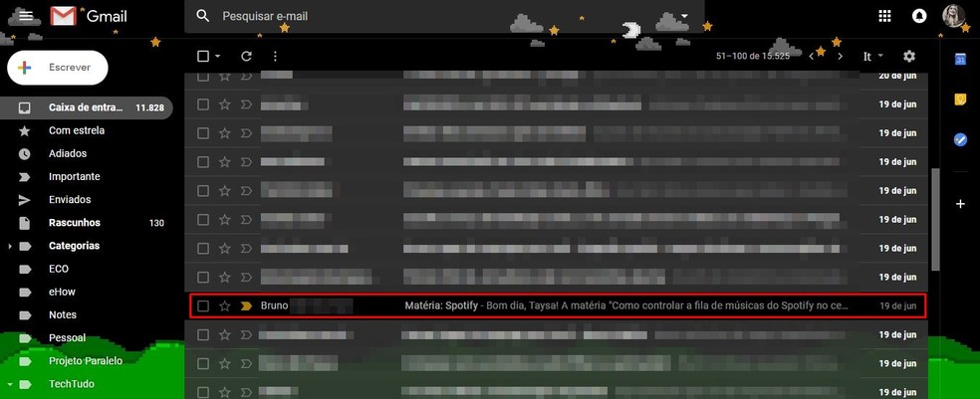The image size is (980, 399).
Task: Star the email directly below Bruno's
Action: coord(224,334)
